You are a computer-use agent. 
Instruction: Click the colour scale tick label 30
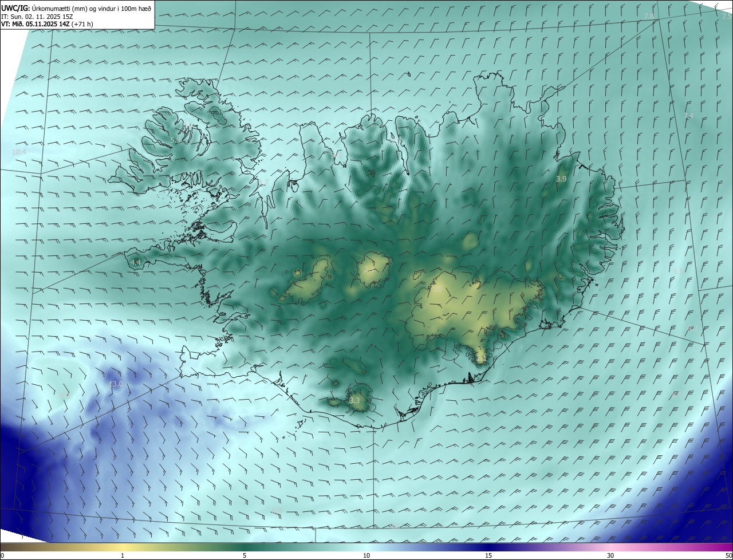[610, 556]
